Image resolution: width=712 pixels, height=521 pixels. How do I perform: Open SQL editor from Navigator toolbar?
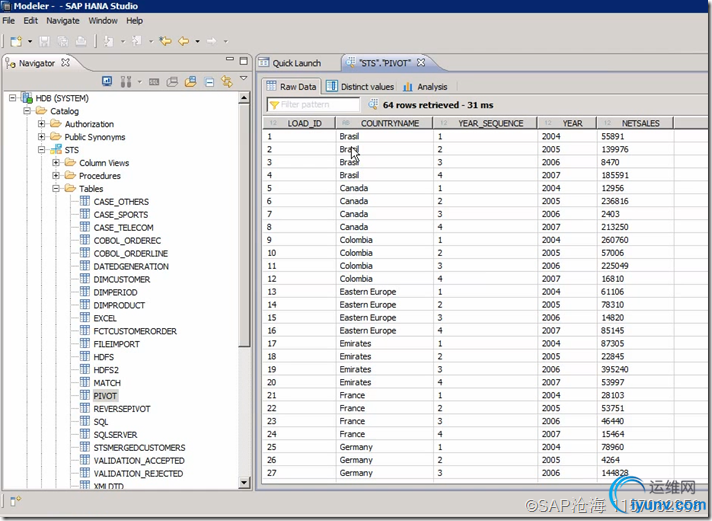[154, 82]
